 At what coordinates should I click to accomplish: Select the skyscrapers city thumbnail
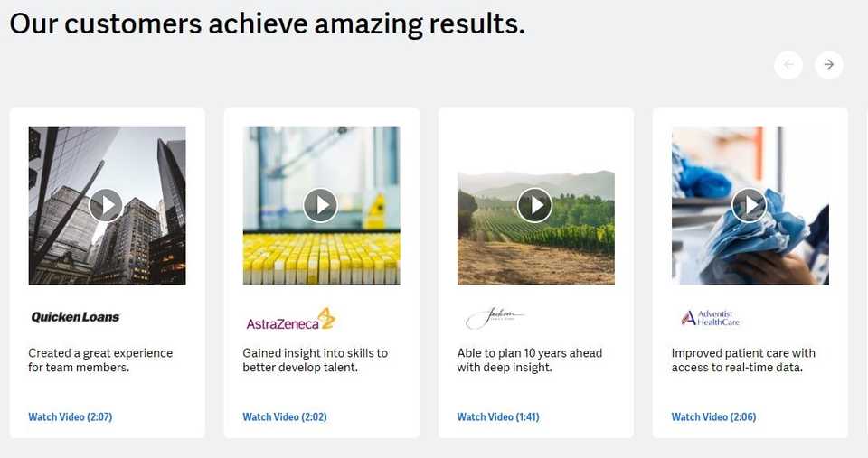[x=108, y=206]
